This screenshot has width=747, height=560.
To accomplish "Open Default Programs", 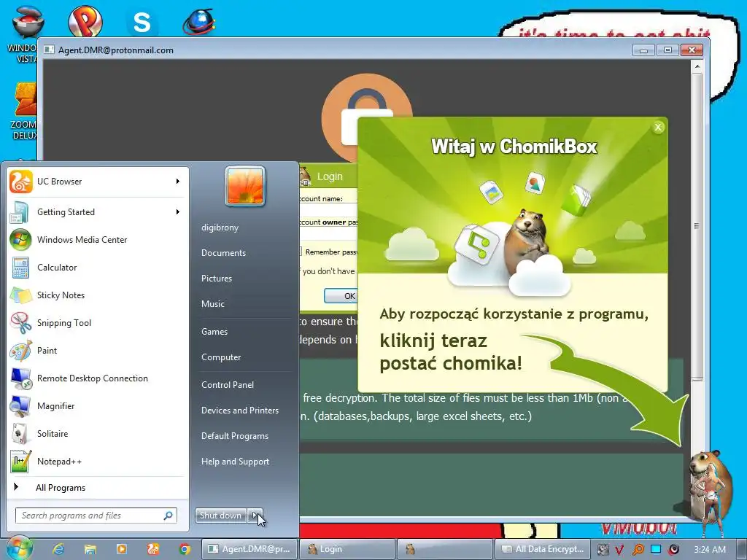I will [x=235, y=436].
